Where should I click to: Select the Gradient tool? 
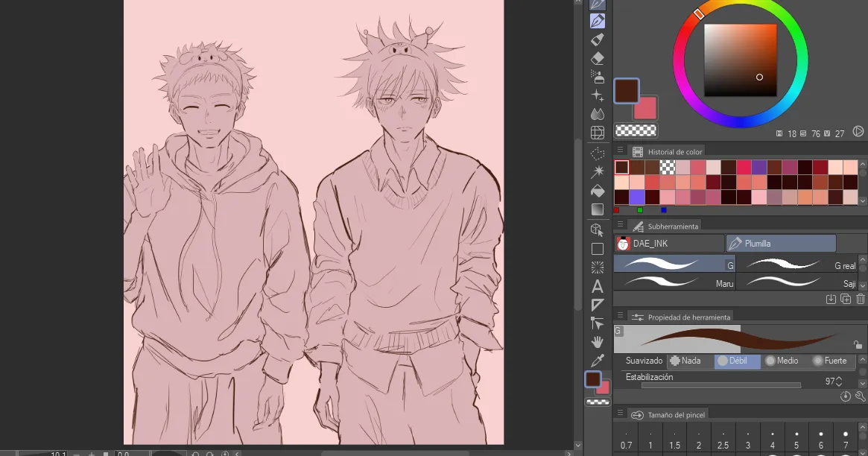tap(598, 209)
